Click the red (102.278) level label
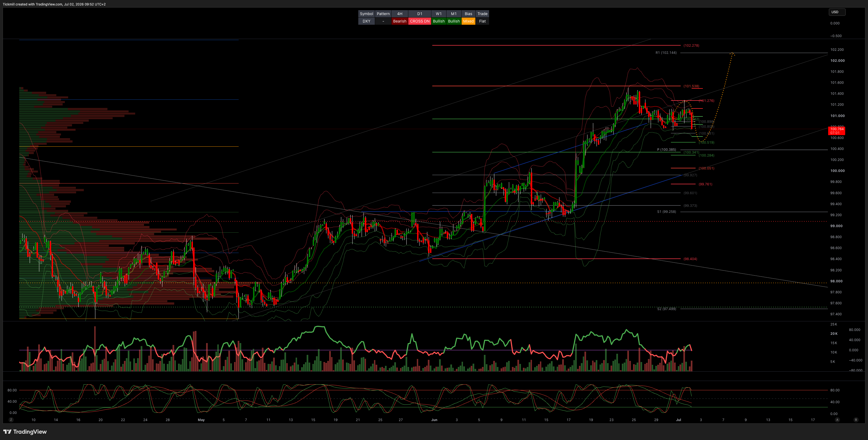 [x=691, y=46]
